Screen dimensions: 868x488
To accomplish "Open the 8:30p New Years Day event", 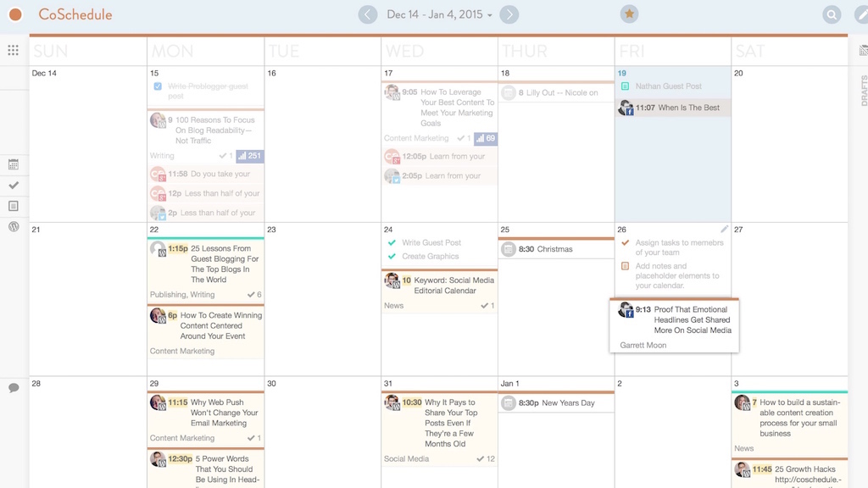I will (556, 402).
